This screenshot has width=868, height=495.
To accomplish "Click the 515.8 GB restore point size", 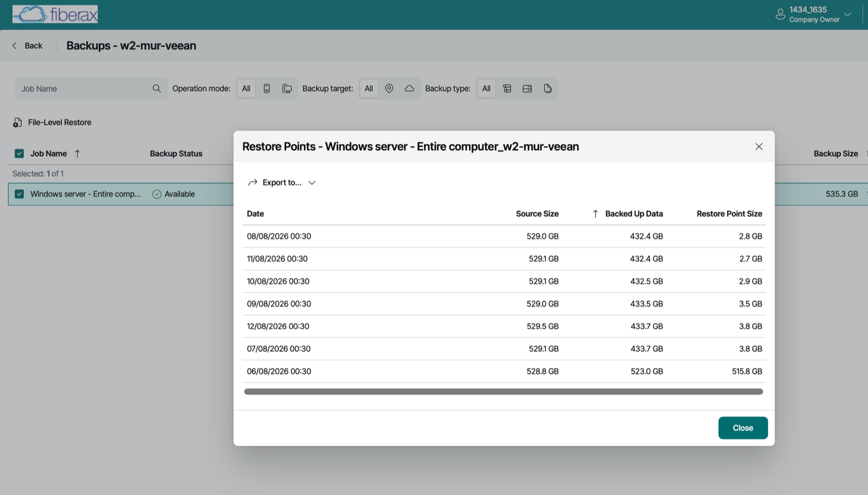I will [747, 371].
